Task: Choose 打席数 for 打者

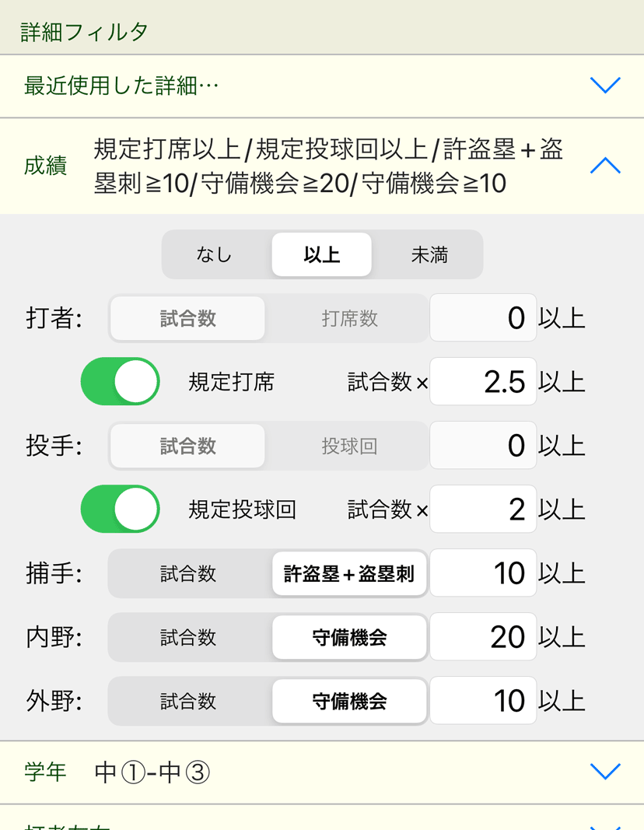Action: click(349, 318)
